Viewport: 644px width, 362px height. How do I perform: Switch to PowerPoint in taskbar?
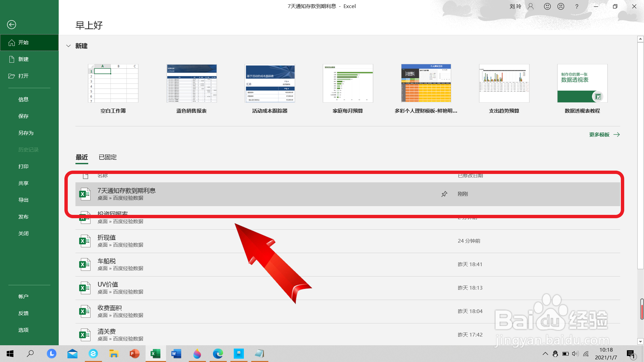tap(135, 354)
